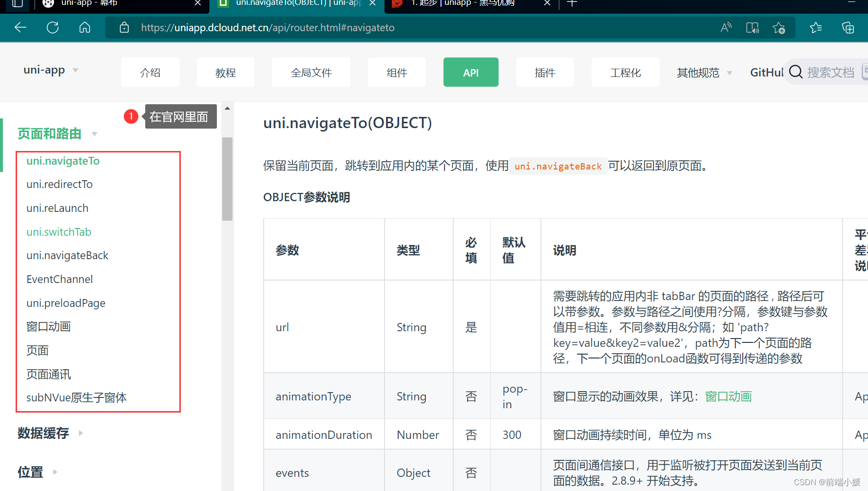Screen dimensions: 868x491
Task: Open uni.preloadPage in the sidebar
Action: coord(66,303)
